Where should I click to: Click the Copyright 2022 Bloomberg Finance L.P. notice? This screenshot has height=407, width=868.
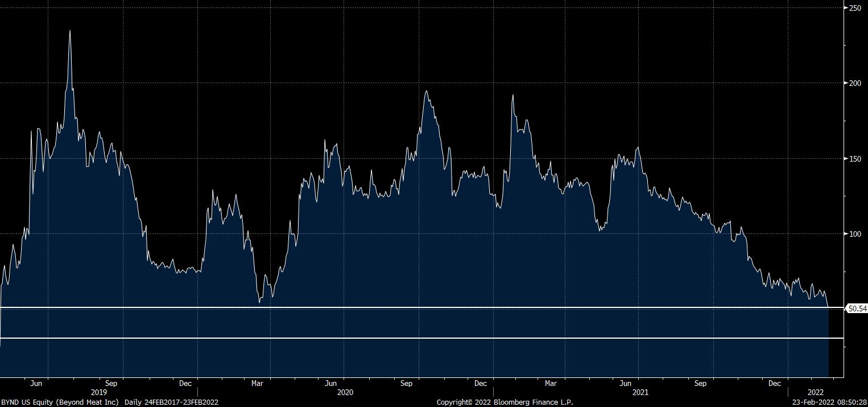(505, 402)
